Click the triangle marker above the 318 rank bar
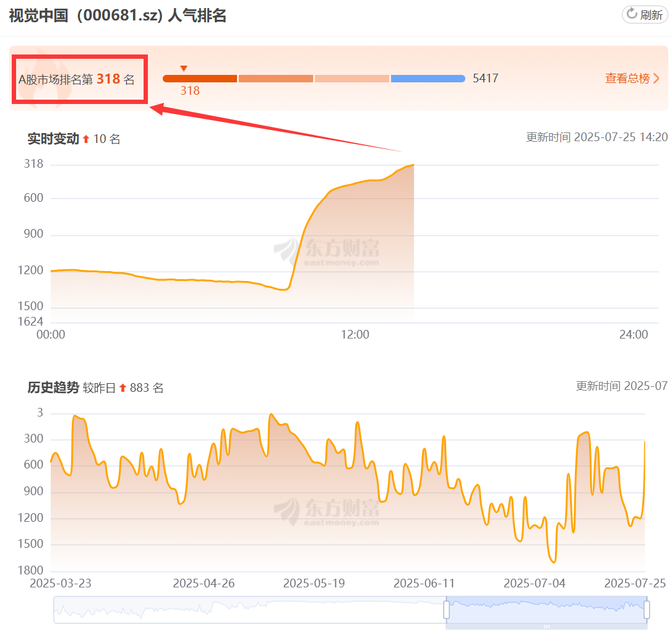The height and width of the screenshot is (640, 672). (184, 68)
